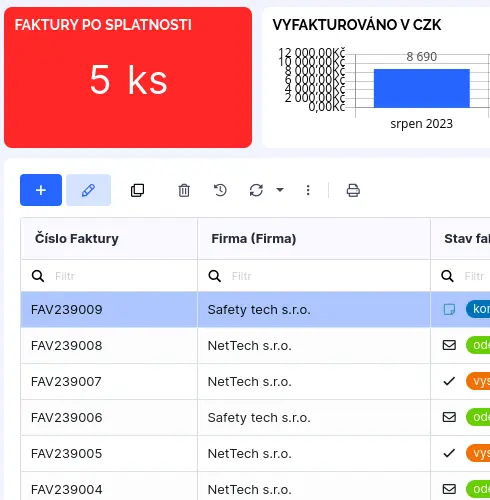Open the history clock icon
Image resolution: width=490 pixels, height=500 pixels.
(220, 190)
